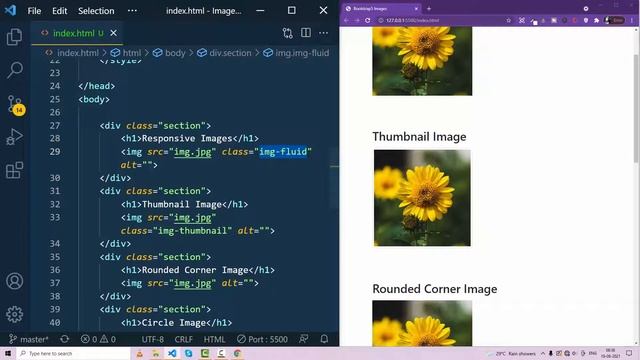Open notifications bell in status bar
Image resolution: width=640 pixels, height=360 pixels.
tap(324, 339)
